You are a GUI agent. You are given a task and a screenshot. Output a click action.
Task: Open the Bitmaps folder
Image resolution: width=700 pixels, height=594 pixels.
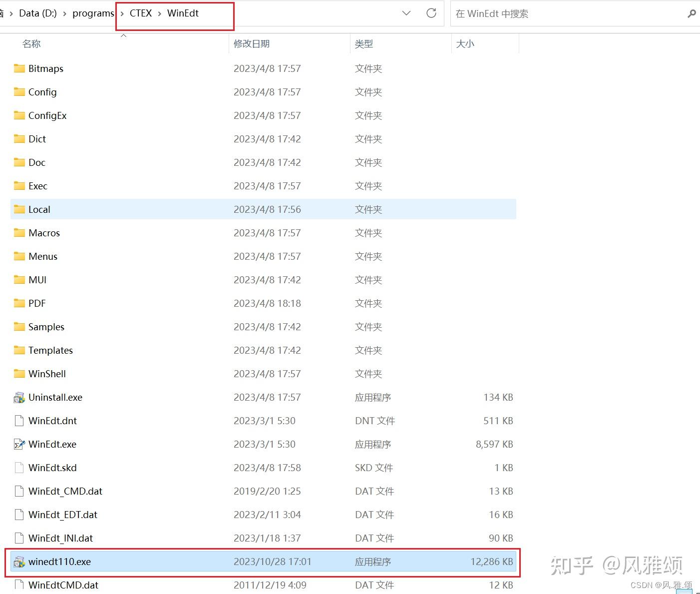[x=45, y=68]
